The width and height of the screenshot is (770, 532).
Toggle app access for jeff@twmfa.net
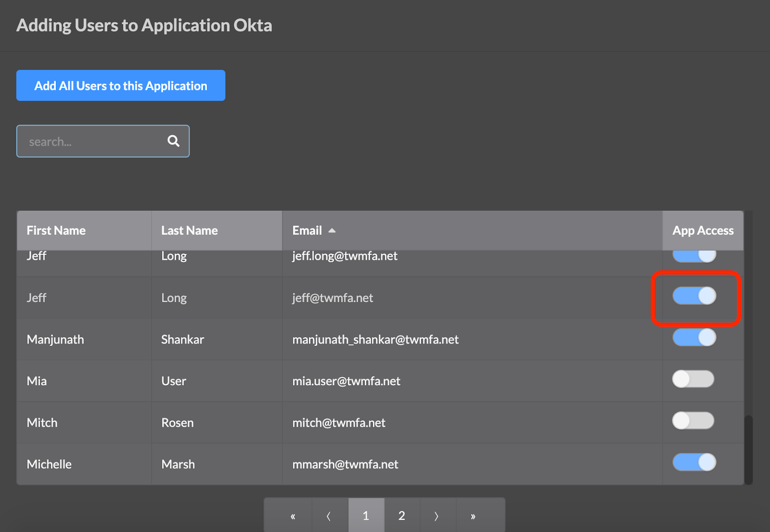pyautogui.click(x=694, y=296)
